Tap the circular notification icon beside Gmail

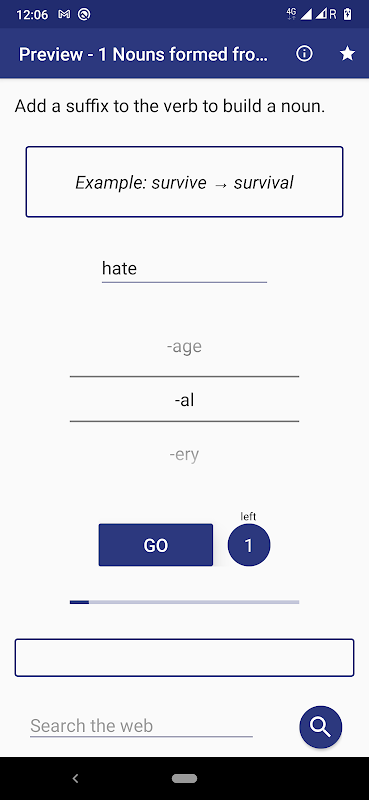84,15
